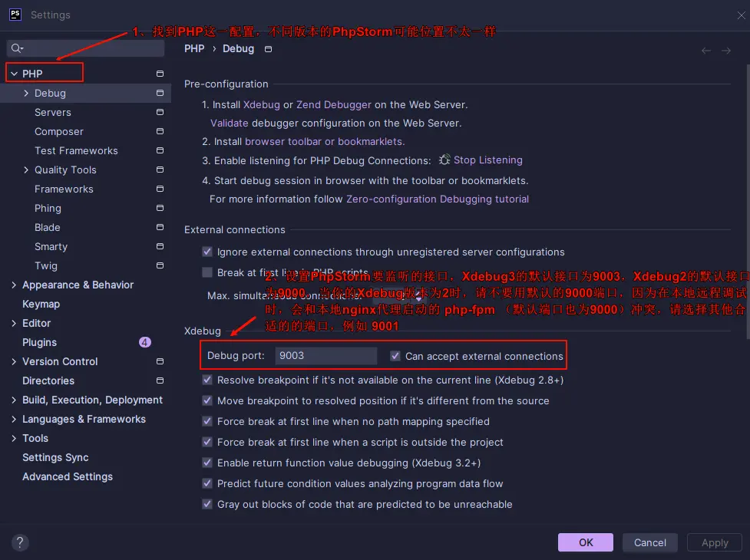
Task: Select Servers in the settings tree
Action: (x=53, y=112)
